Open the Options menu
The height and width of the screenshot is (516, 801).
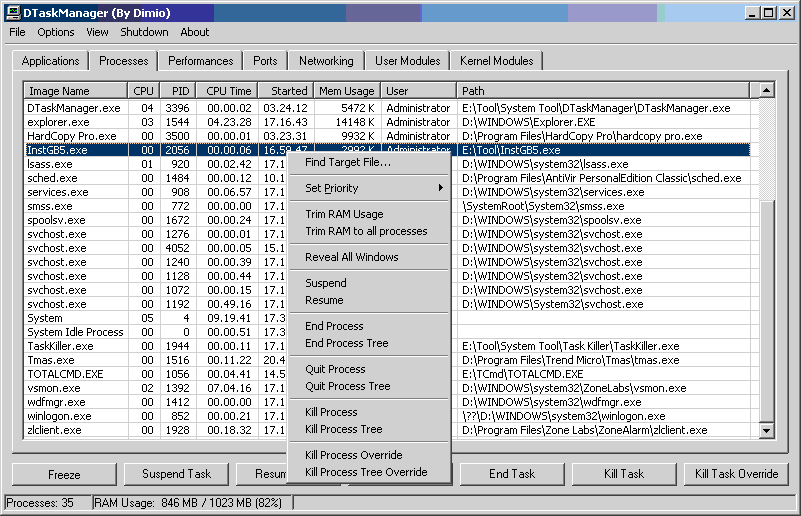pos(56,32)
